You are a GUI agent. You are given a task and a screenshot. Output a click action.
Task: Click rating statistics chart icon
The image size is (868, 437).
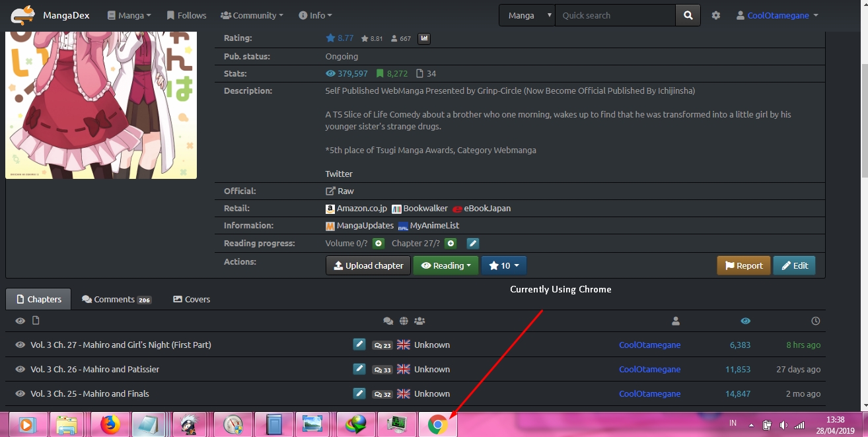(424, 38)
